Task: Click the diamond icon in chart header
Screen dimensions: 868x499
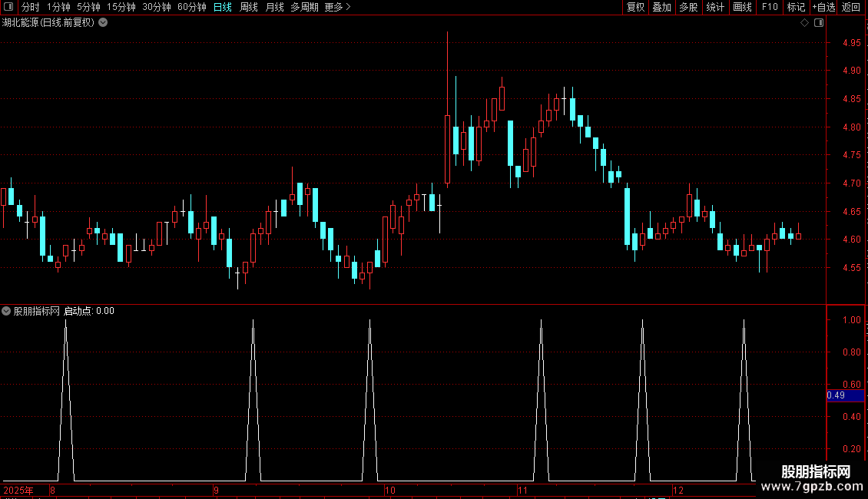Action: pos(804,23)
